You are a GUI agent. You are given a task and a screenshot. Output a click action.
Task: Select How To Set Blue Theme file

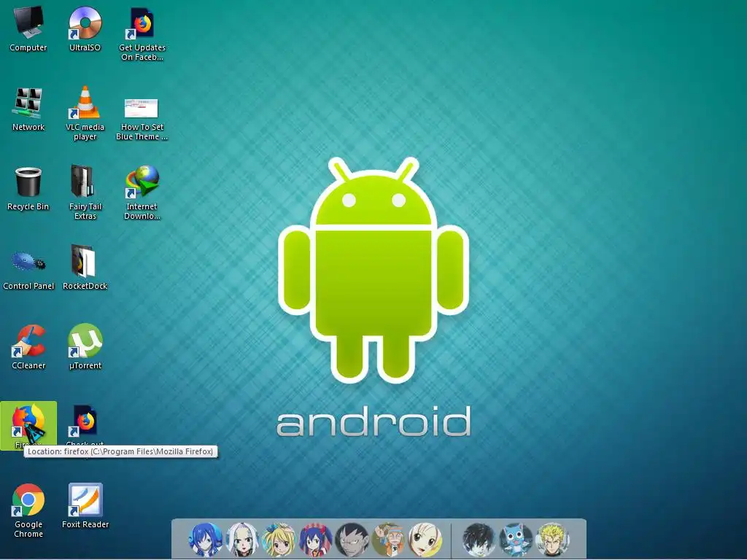coord(142,119)
